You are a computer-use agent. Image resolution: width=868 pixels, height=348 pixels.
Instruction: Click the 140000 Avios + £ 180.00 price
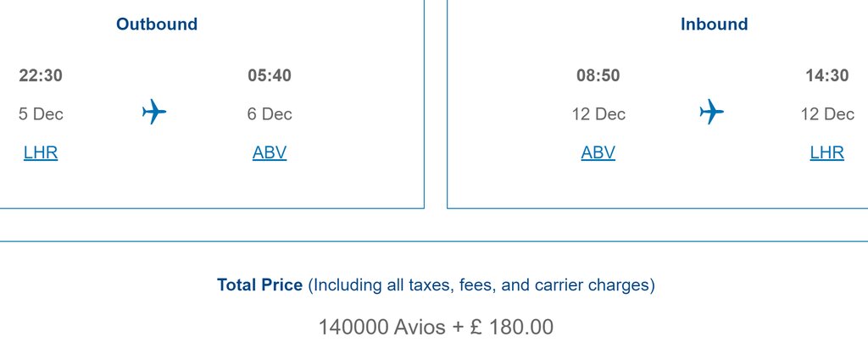436,327
